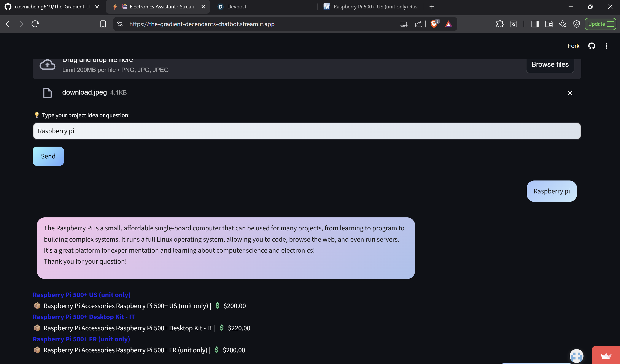Open the Raspberry Pi 500+ US link
This screenshot has width=620, height=364.
[x=81, y=295]
